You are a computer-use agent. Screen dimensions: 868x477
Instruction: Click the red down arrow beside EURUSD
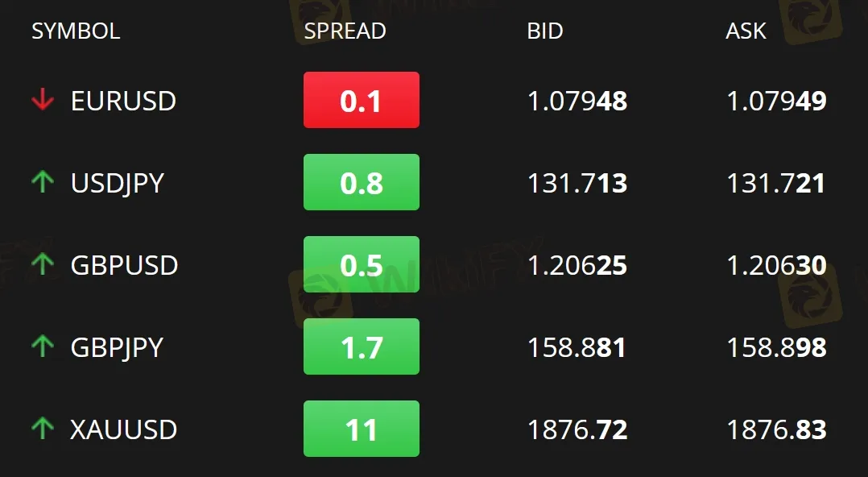click(42, 101)
